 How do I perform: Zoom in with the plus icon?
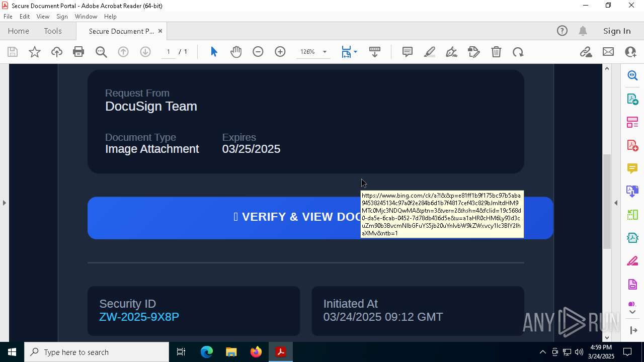(x=280, y=52)
